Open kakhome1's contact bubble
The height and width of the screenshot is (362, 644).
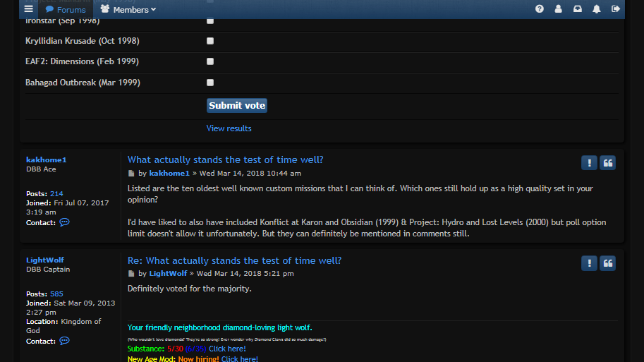click(64, 222)
